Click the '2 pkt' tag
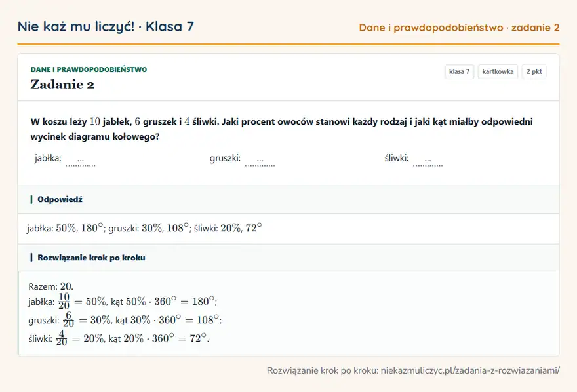577x392 pixels. [x=534, y=71]
